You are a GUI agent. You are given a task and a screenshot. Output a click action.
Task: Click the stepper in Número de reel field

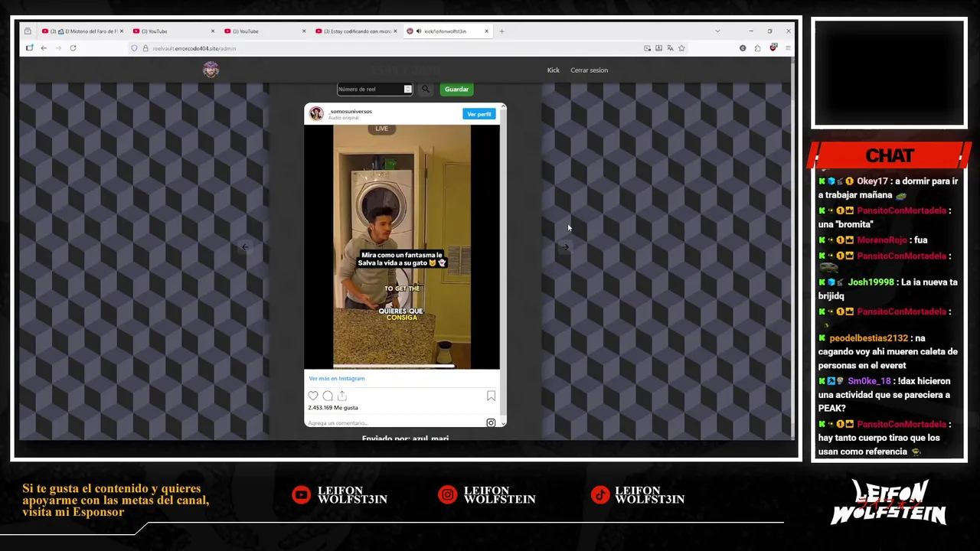407,90
